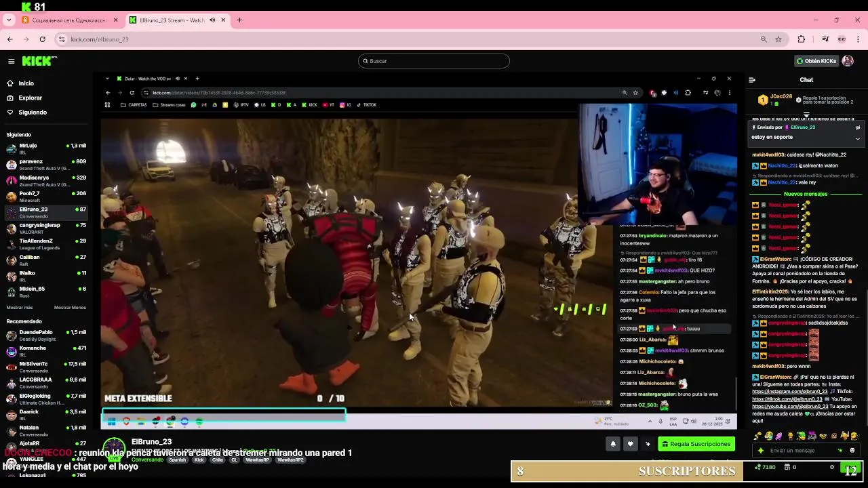Click the ElBruno_23 channel avatar below video

pos(114,449)
